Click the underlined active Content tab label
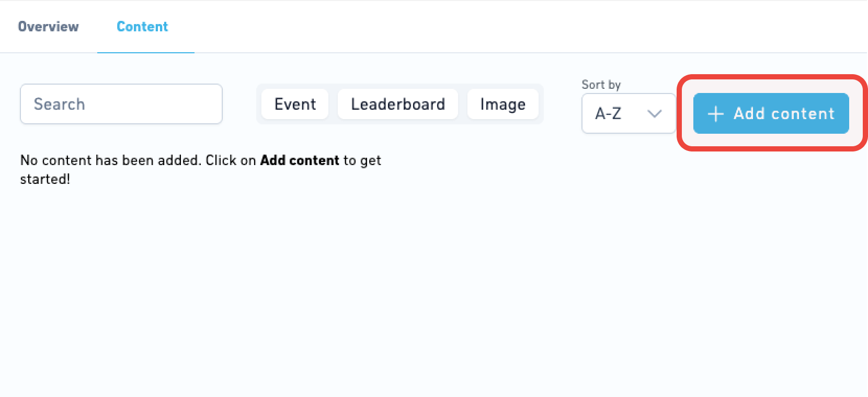Image resolution: width=868 pixels, height=397 pixels. click(142, 27)
